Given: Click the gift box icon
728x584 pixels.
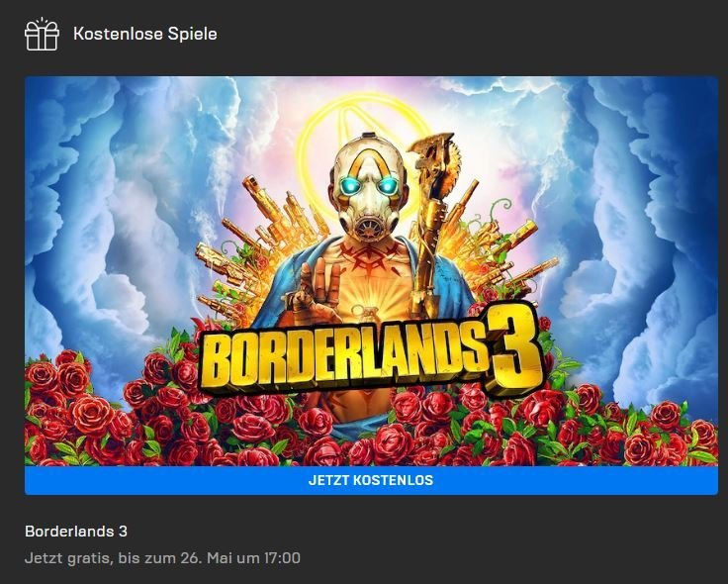Looking at the screenshot, I should 42,34.
